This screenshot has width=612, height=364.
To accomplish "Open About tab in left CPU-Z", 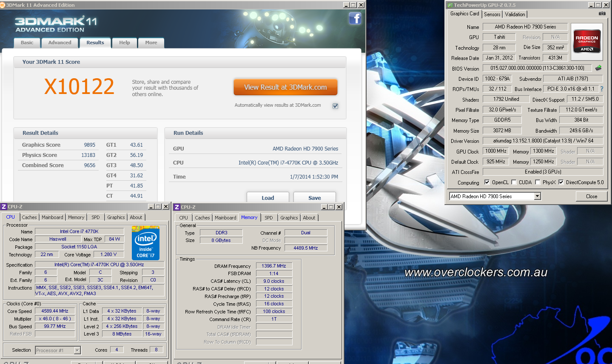I will pyautogui.click(x=136, y=217).
